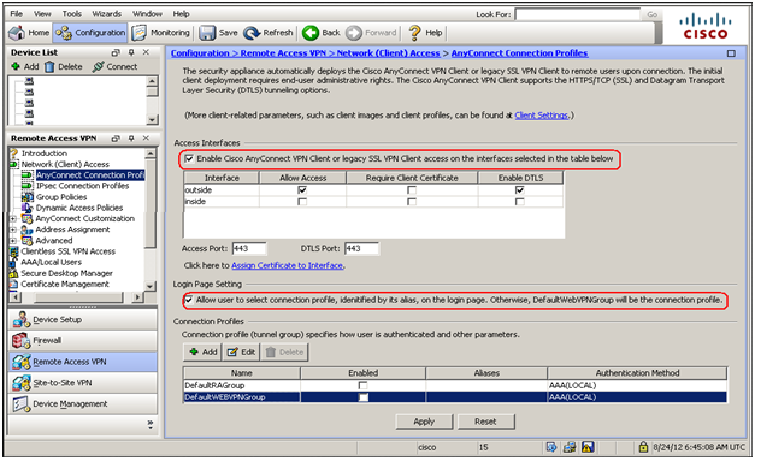Select Secure Desktop Manager tree item
This screenshot has height=461, width=758.
pyautogui.click(x=67, y=273)
